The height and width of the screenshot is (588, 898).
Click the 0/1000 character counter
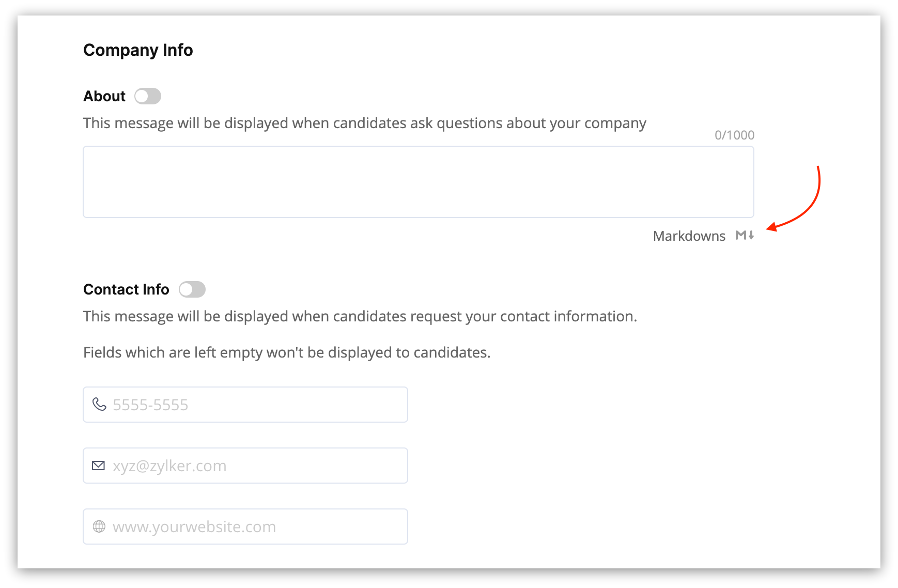click(x=734, y=135)
